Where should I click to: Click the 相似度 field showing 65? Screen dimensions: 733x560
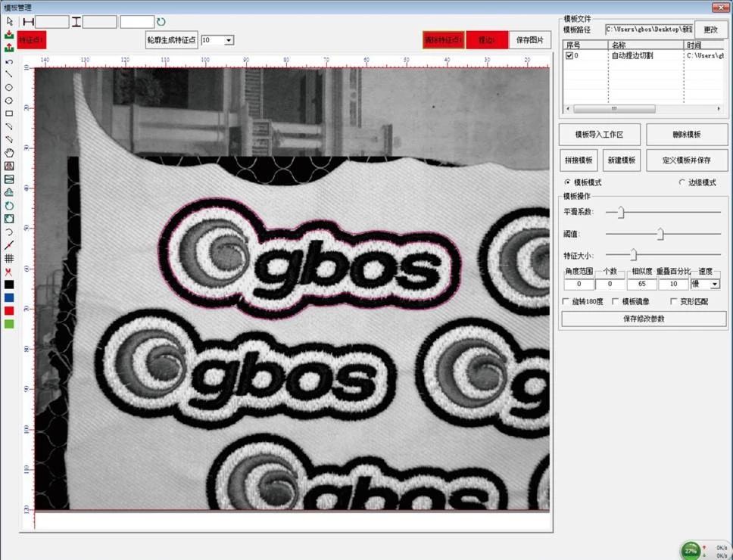[642, 284]
